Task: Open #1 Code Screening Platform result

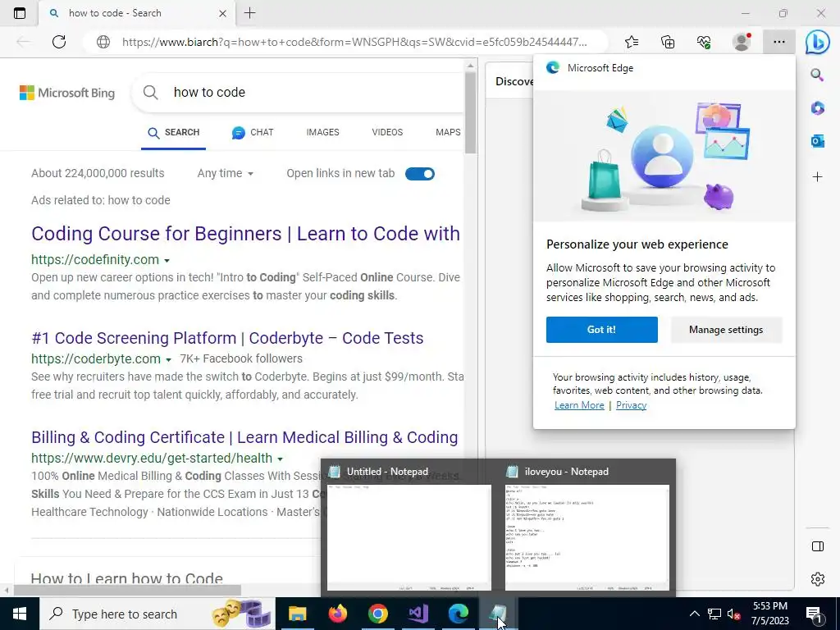Action: tap(227, 338)
